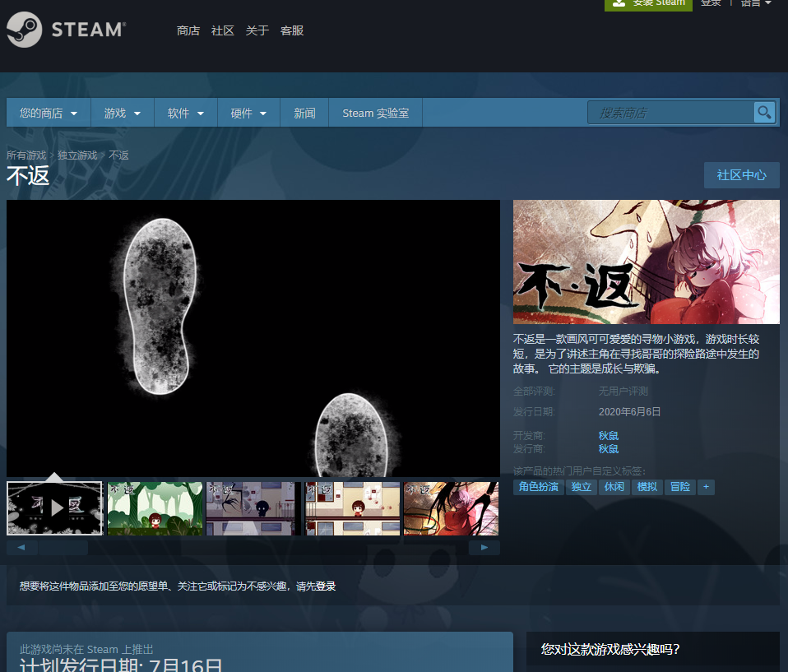Expand the 软件 dropdown menu

[185, 113]
